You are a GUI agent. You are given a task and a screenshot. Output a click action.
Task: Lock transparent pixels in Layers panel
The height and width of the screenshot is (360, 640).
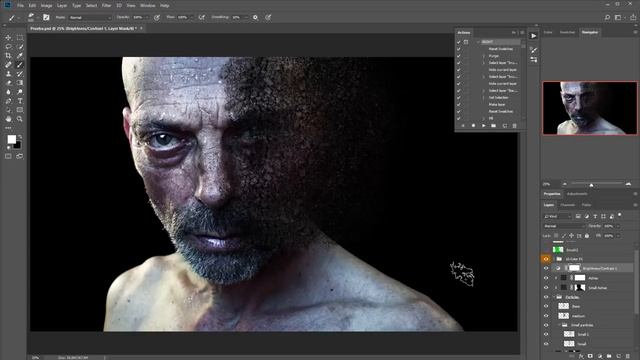coord(556,236)
